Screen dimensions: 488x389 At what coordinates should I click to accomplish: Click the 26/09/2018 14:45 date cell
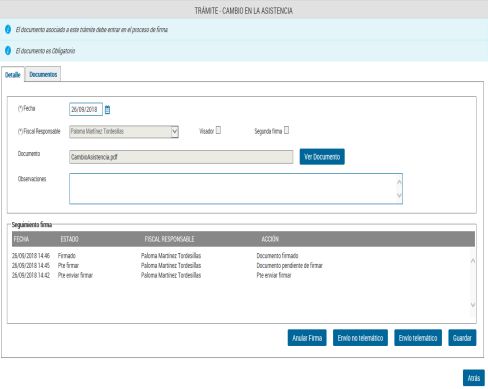[31, 265]
